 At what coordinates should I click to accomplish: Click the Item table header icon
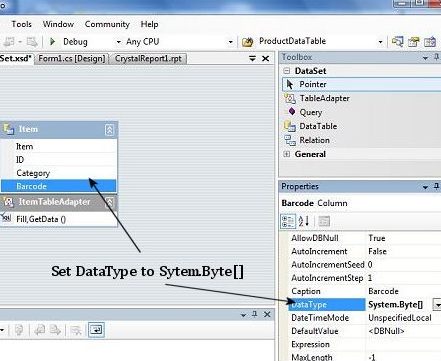8,129
